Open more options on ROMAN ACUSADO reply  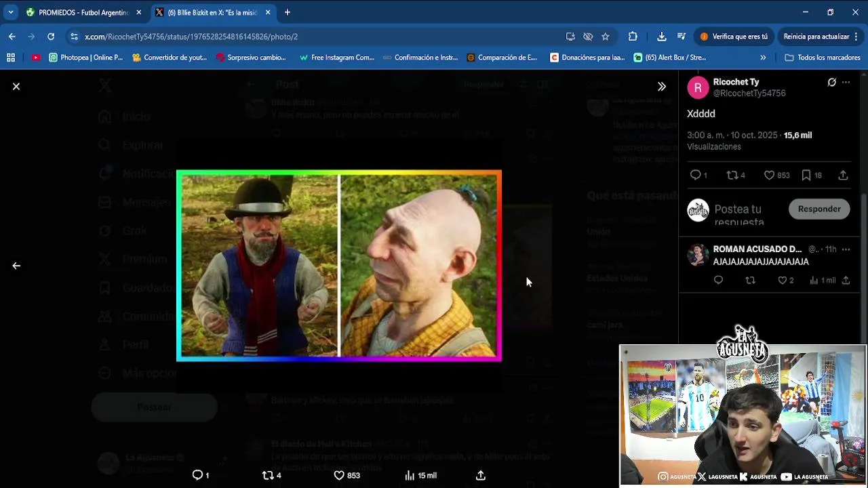(x=846, y=249)
